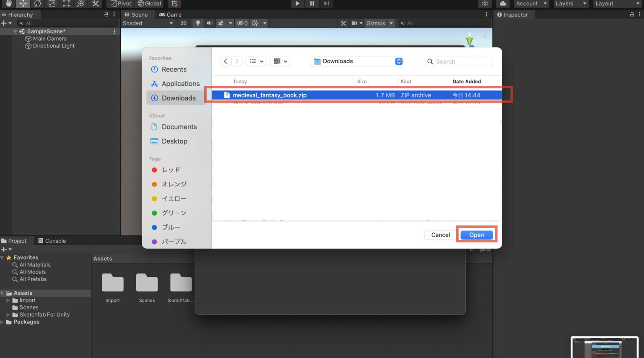Enable 2D view mode in Scene toolbar
This screenshot has height=358, width=644.
pyautogui.click(x=184, y=23)
